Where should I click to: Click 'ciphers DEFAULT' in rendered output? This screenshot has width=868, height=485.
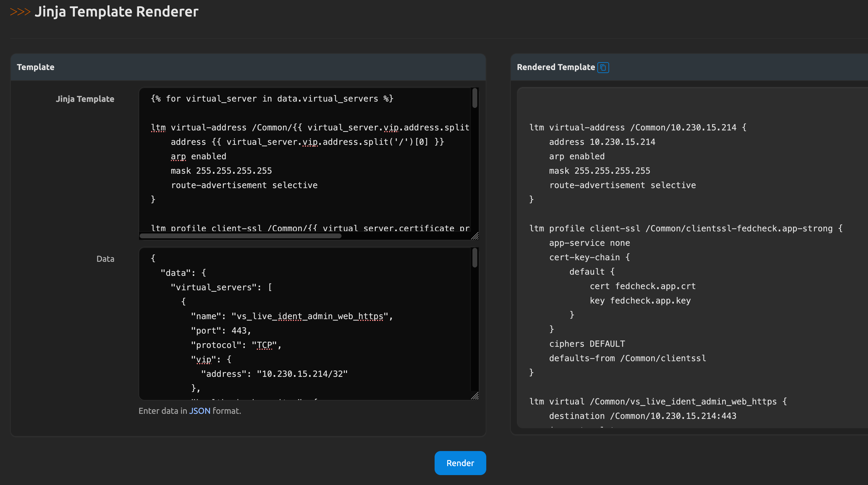click(587, 344)
